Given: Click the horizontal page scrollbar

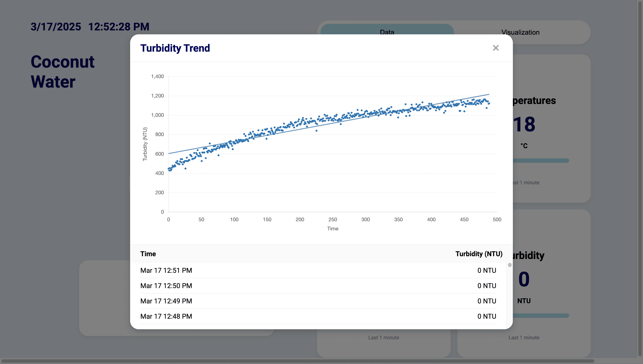Looking at the screenshot, I should click(297, 361).
